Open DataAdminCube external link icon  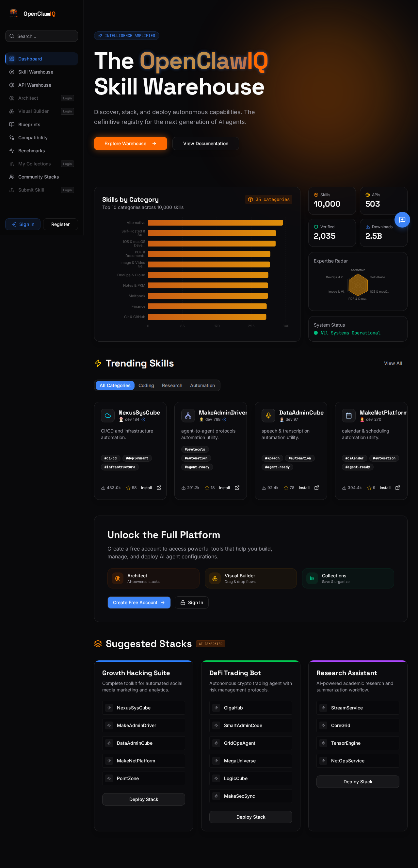coord(317,487)
